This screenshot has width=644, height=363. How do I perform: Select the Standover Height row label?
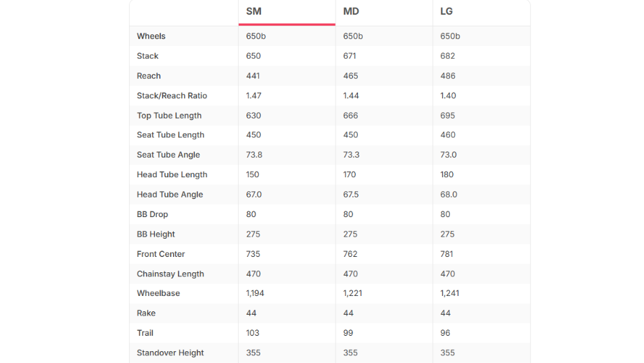pyautogui.click(x=170, y=353)
